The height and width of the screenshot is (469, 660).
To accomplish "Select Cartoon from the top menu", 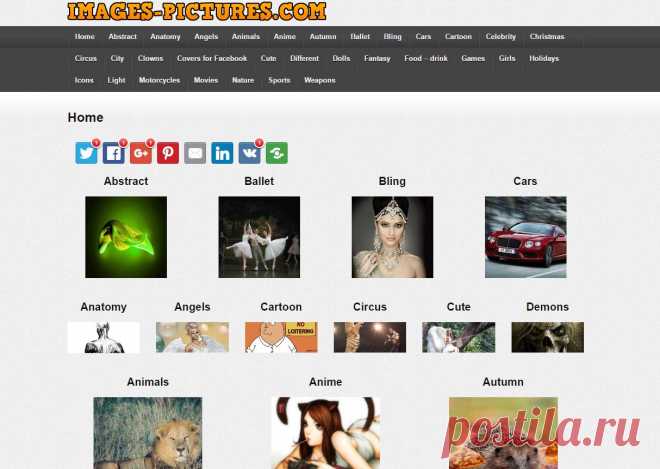I will (x=458, y=37).
